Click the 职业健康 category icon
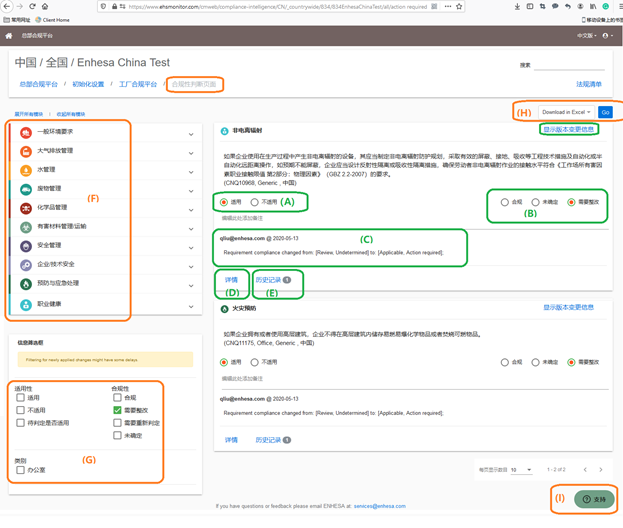 (x=26, y=305)
